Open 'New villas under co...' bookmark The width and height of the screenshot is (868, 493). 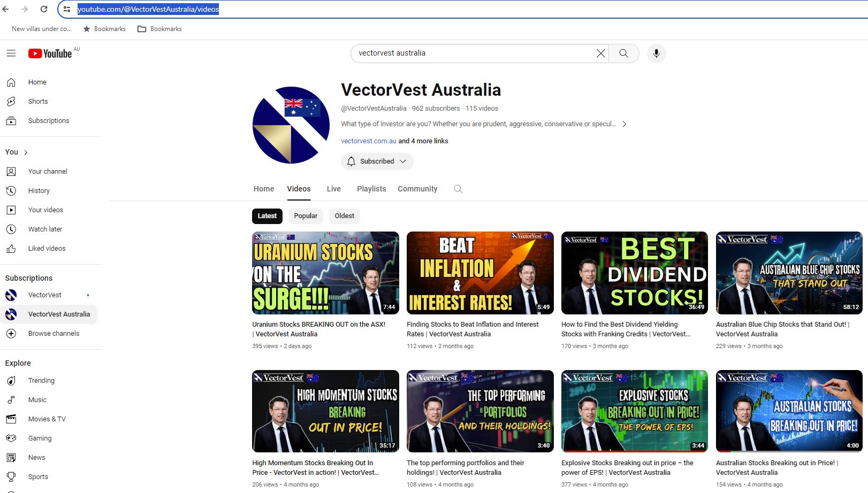(x=42, y=29)
